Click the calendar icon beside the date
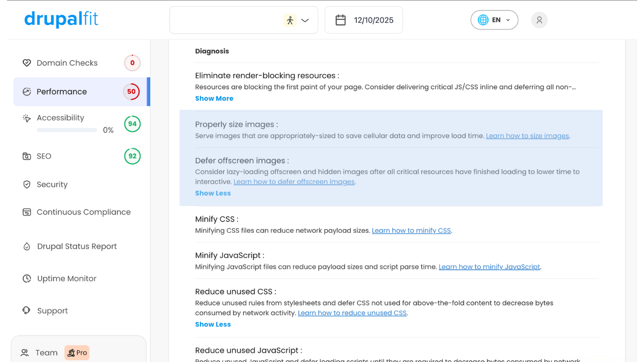Screen dimensions: 644x362 [x=340, y=20]
